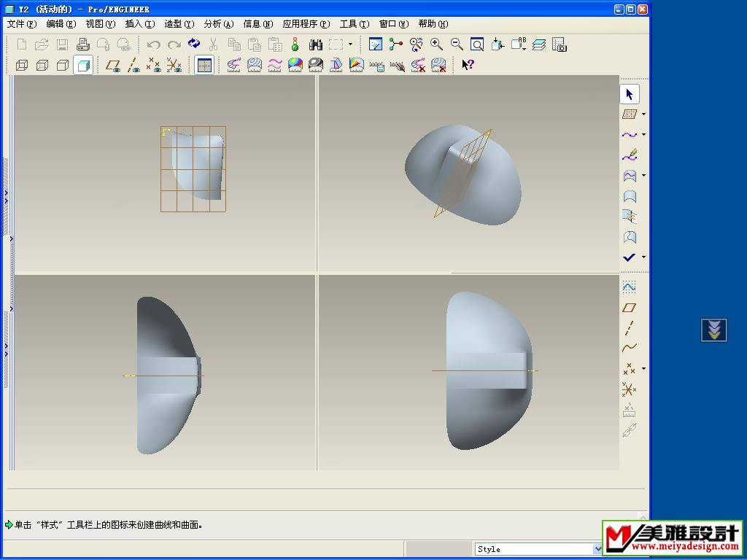Click the regenerate model icon

[x=194, y=44]
